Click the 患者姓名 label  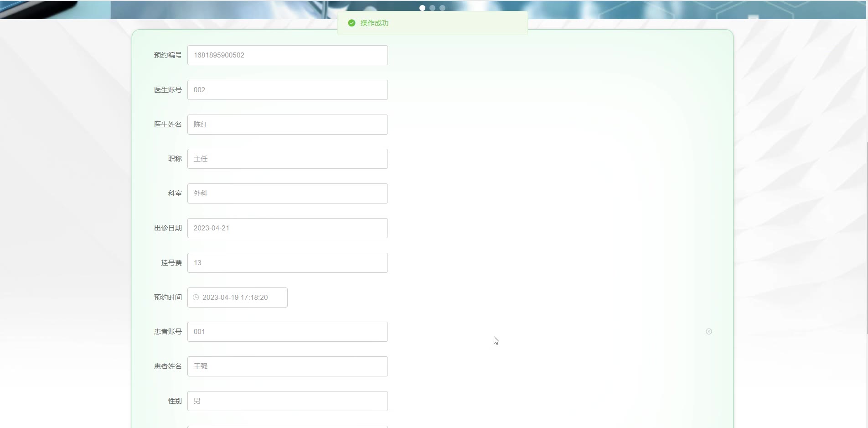[168, 366]
